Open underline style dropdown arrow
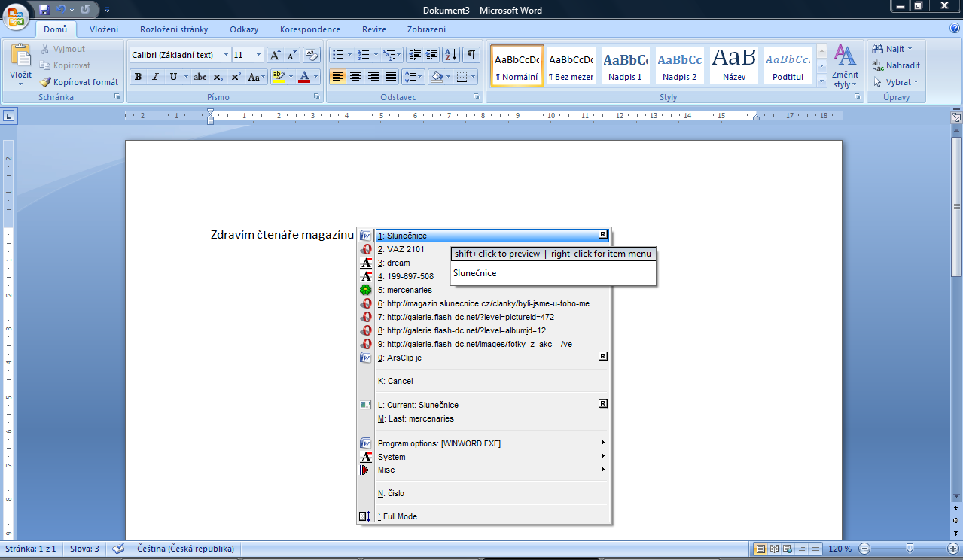Image resolution: width=963 pixels, height=560 pixels. [x=186, y=77]
